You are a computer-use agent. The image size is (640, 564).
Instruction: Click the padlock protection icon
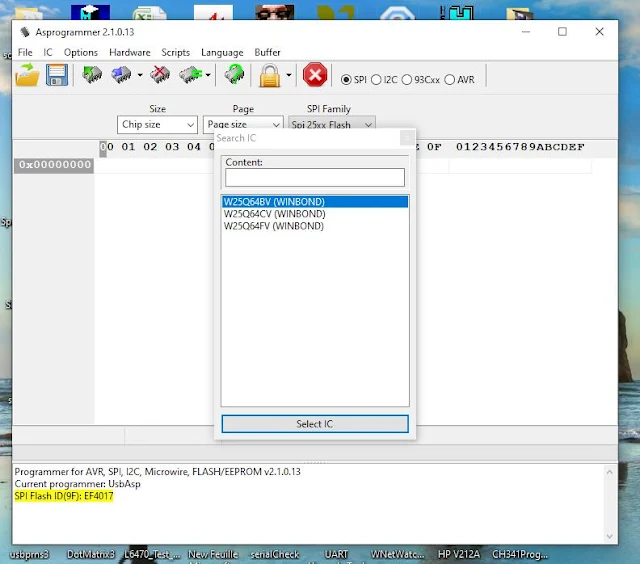[x=270, y=75]
